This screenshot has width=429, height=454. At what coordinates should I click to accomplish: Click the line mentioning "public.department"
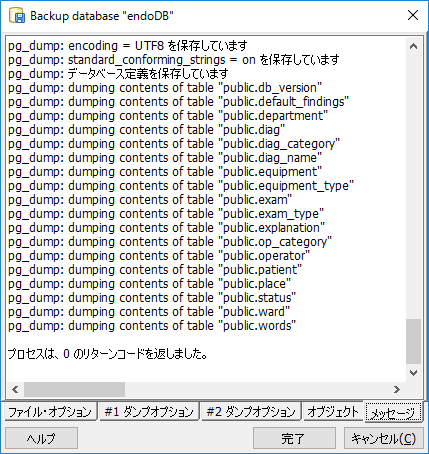[168, 116]
